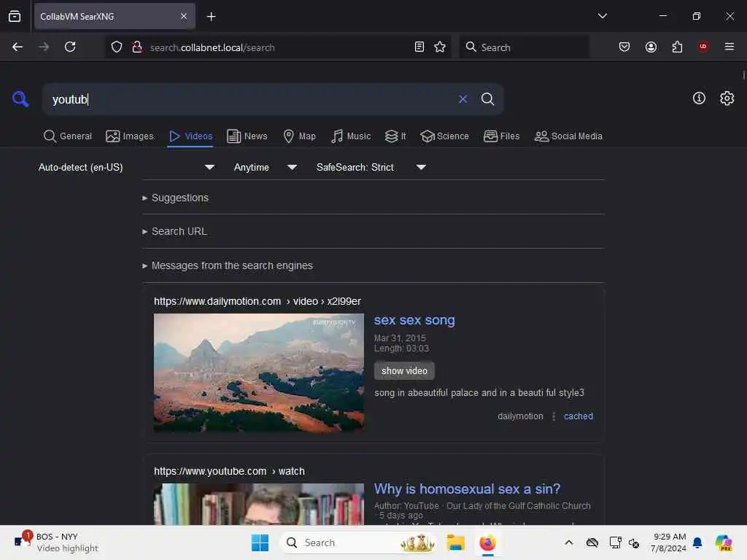Reload the current page
Image resolution: width=747 pixels, height=560 pixels.
(70, 47)
